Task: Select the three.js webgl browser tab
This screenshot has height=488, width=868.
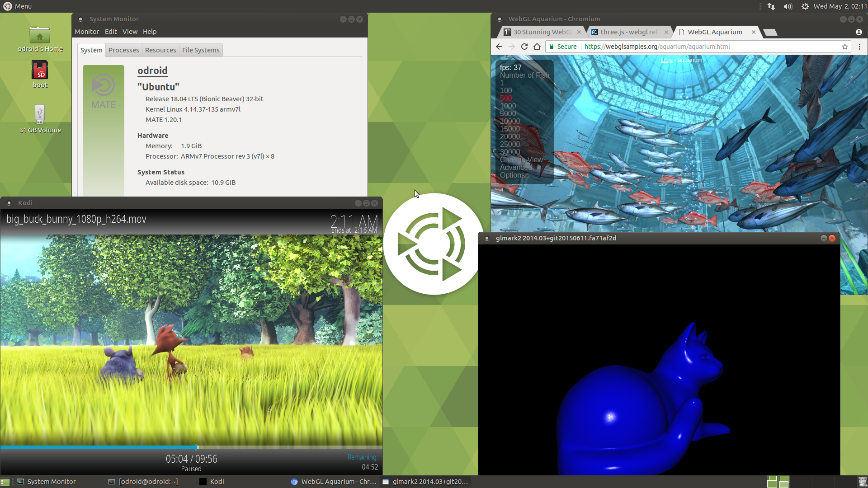Action: (630, 32)
